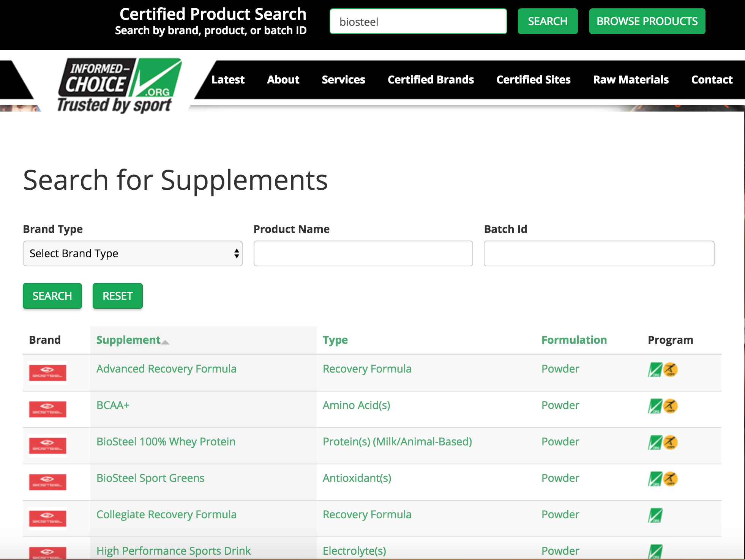This screenshot has height=560, width=745.
Task: Open the BCAA+ supplement link
Action: point(113,405)
